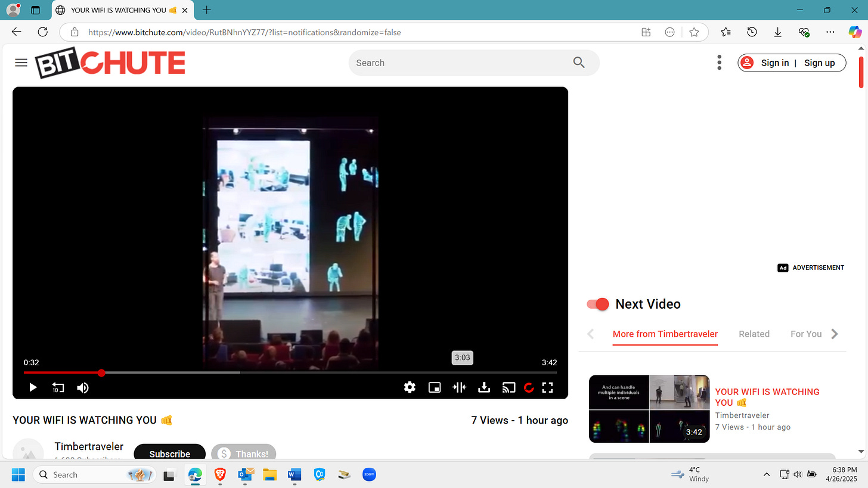The image size is (868, 488).
Task: Open the BitChute hamburger menu
Action: tap(21, 63)
